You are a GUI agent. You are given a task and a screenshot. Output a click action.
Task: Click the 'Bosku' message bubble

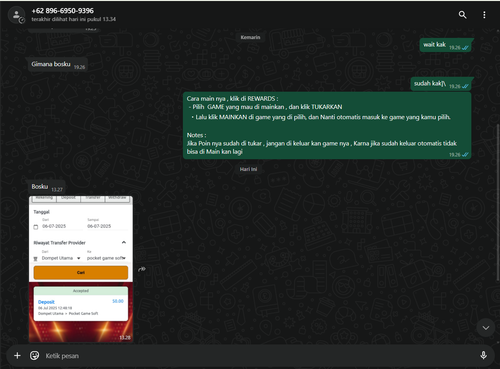point(46,187)
